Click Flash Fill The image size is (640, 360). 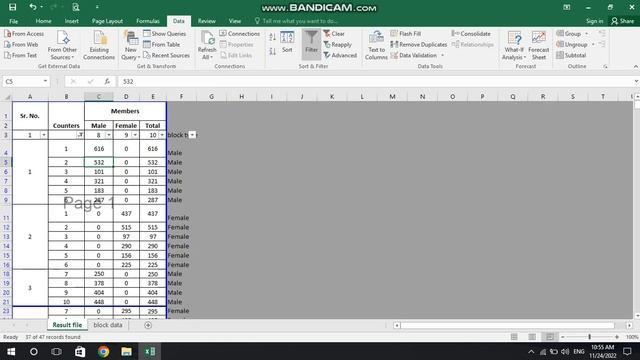click(x=406, y=33)
